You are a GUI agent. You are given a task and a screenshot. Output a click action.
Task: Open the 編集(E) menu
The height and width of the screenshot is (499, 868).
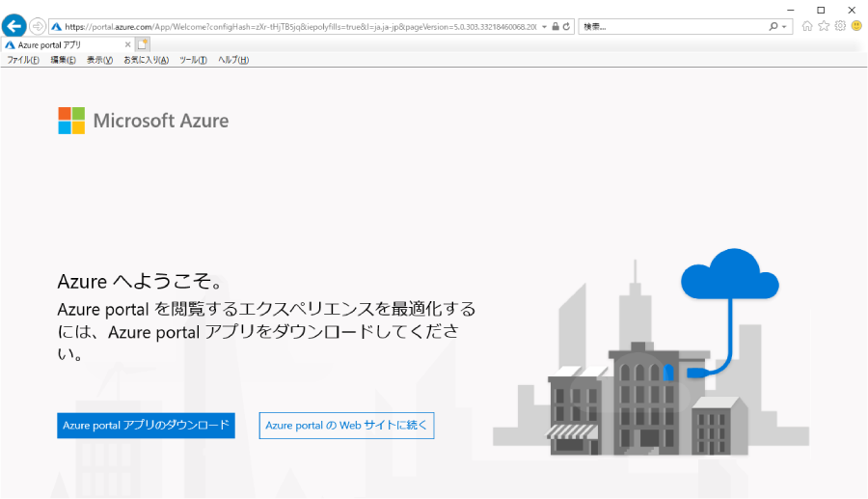coord(63,60)
